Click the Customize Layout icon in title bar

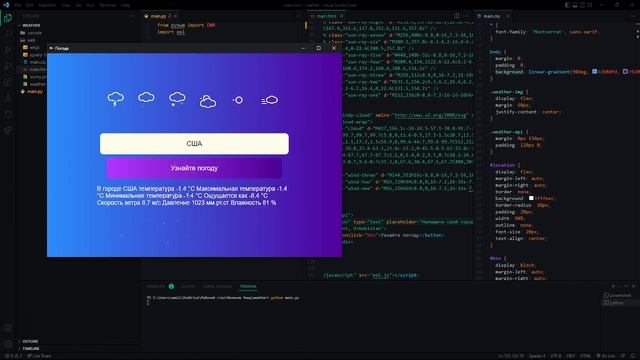pyautogui.click(x=590, y=5)
